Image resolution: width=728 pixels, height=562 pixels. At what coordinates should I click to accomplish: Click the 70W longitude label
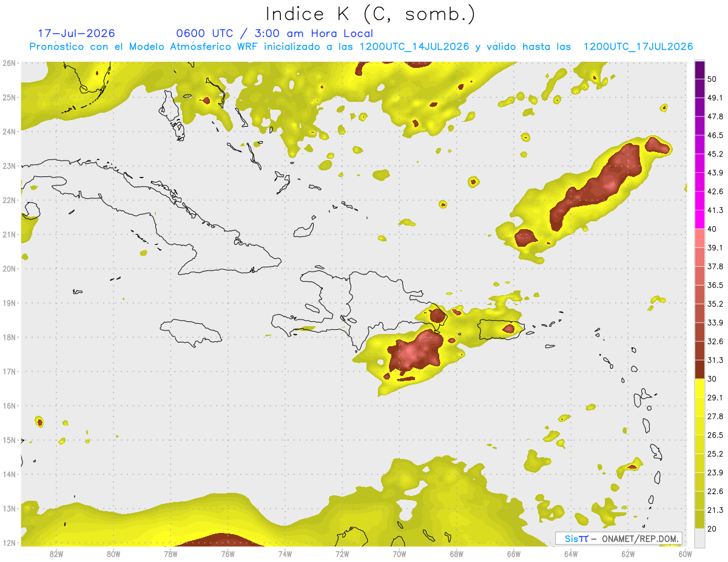click(399, 554)
